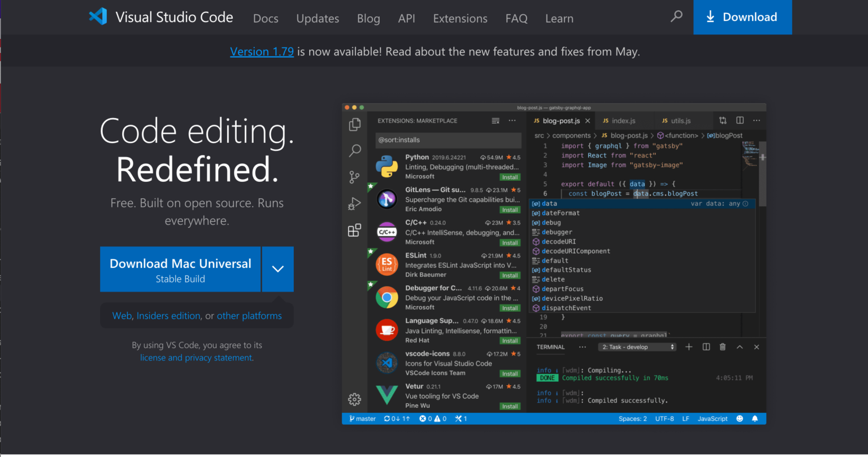The height and width of the screenshot is (457, 868).
Task: Click the Extensions icon in the activity bar
Action: pyautogui.click(x=355, y=230)
